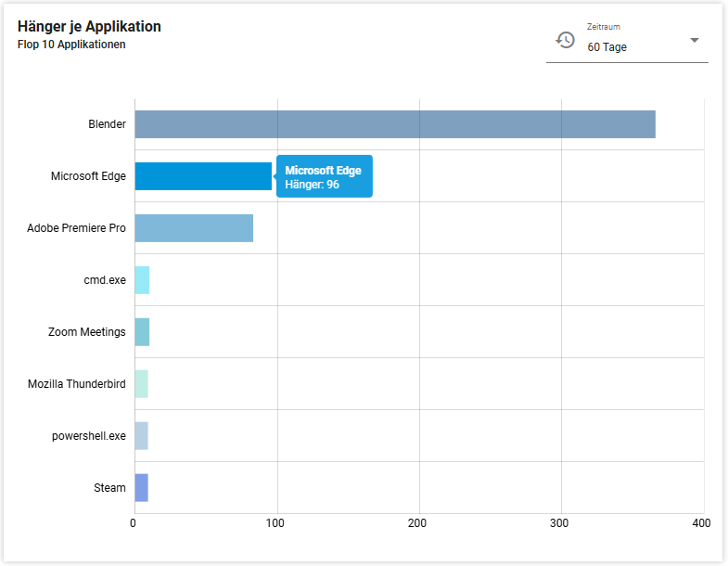Select the Mozilla Thunderbird bar
The image size is (728, 566).
141,384
